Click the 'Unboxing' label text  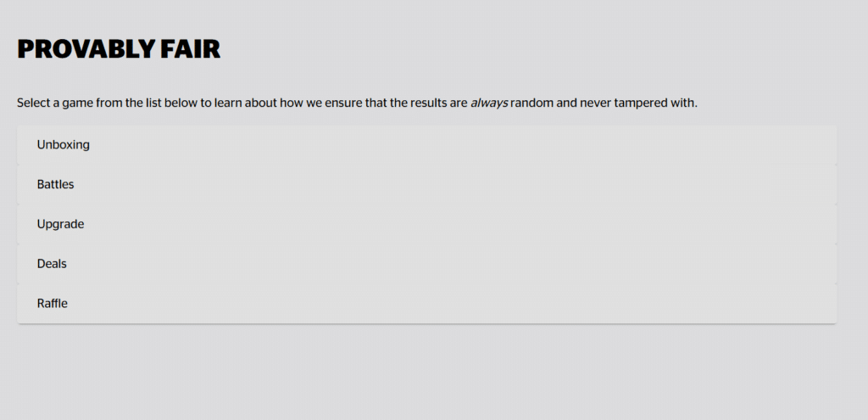point(63,145)
